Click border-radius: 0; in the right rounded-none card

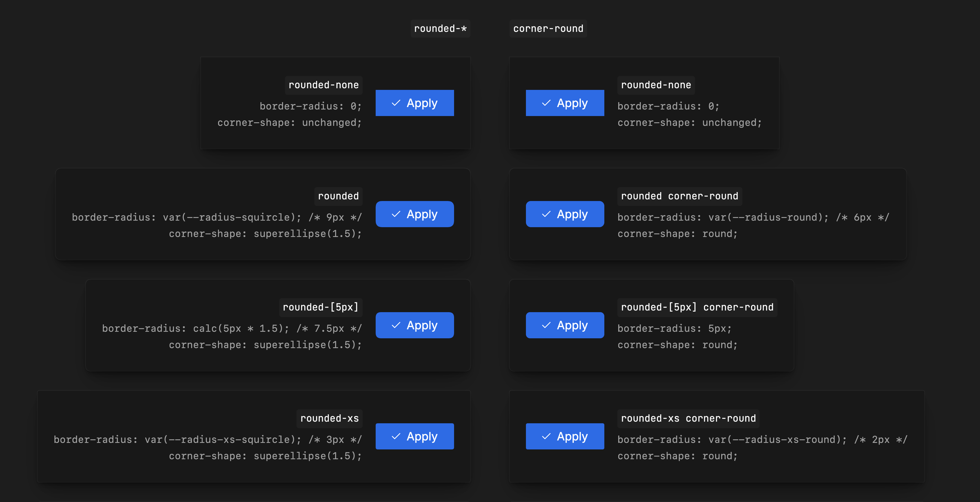point(668,106)
